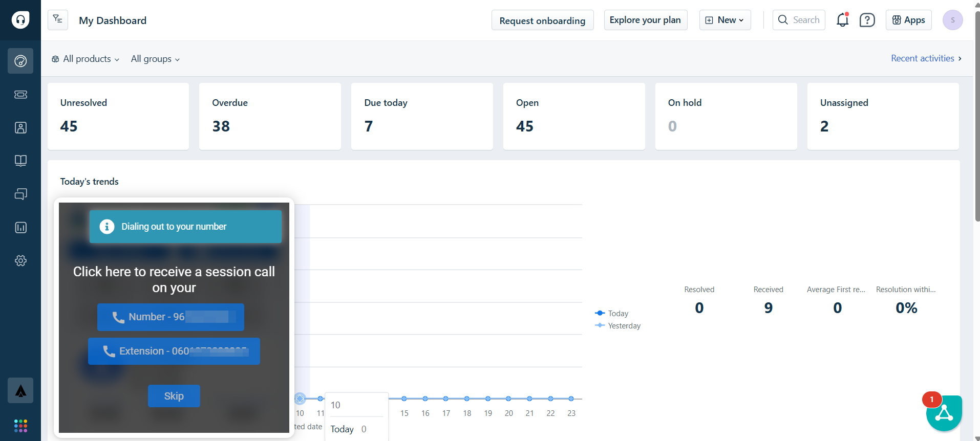Open the floating chat widget with badge
The width and height of the screenshot is (980, 441).
[x=944, y=413]
